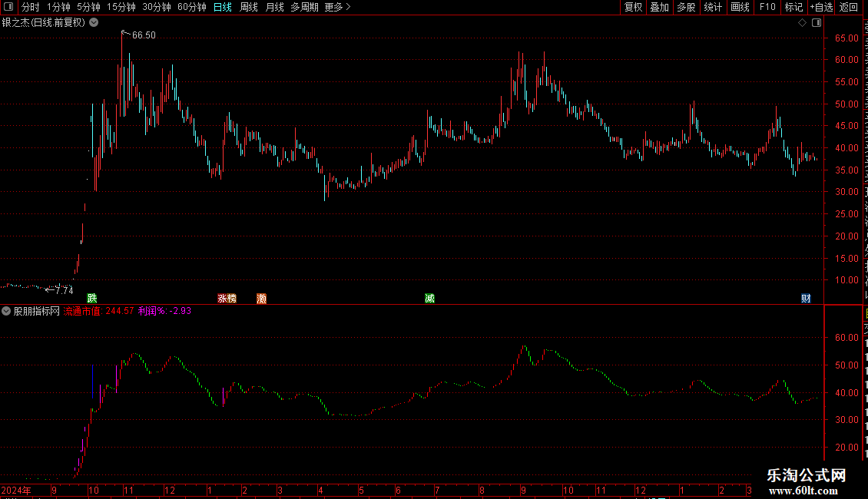Viewport: 868px width, 499px height.
Task: Open 多周期 multi-period view
Action: pyautogui.click(x=304, y=7)
